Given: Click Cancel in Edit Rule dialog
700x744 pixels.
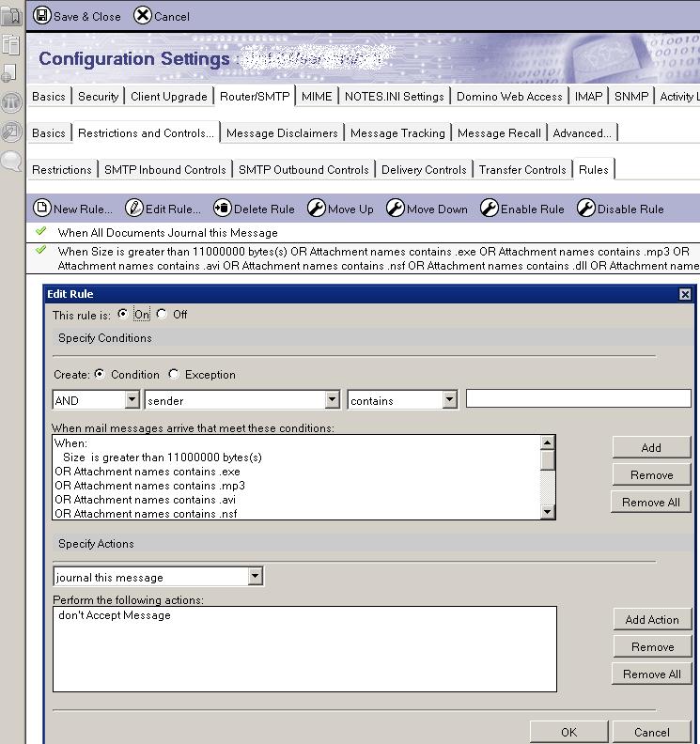Looking at the screenshot, I should point(651,732).
